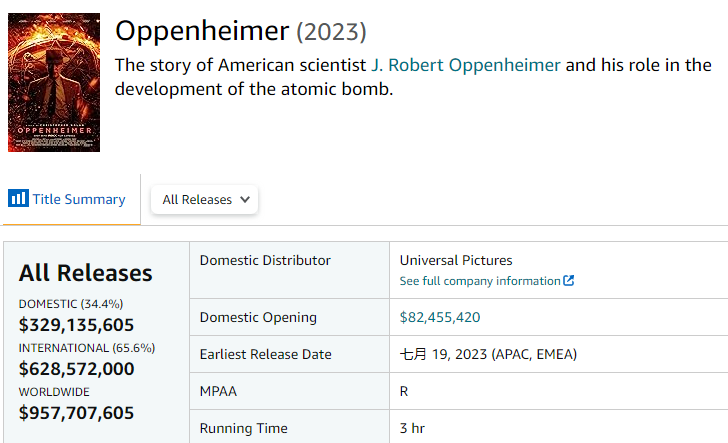This screenshot has height=443, width=728.
Task: Click the external link icon beside company information
Action: [569, 280]
